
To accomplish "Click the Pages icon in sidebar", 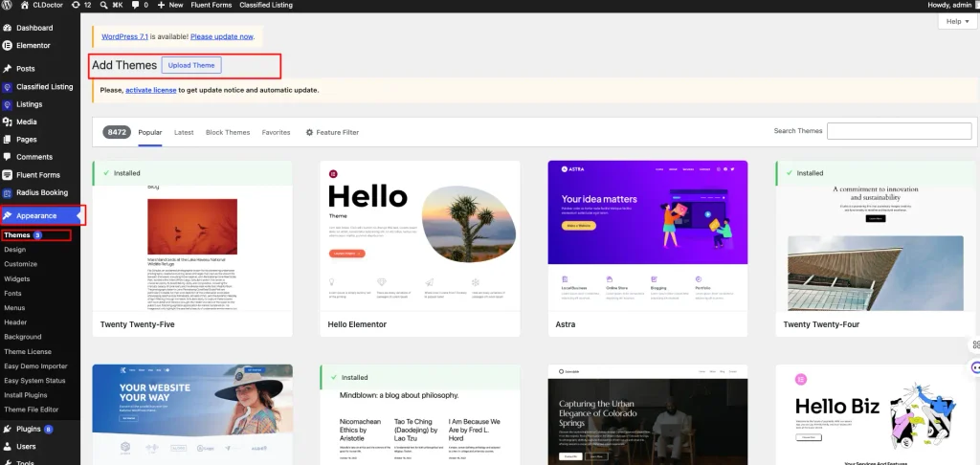I will point(8,140).
